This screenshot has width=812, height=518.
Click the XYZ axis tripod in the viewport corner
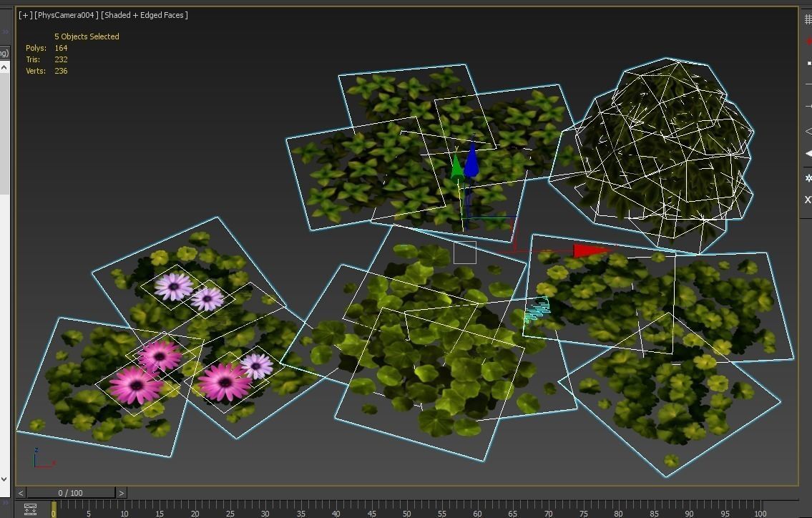pos(44,459)
